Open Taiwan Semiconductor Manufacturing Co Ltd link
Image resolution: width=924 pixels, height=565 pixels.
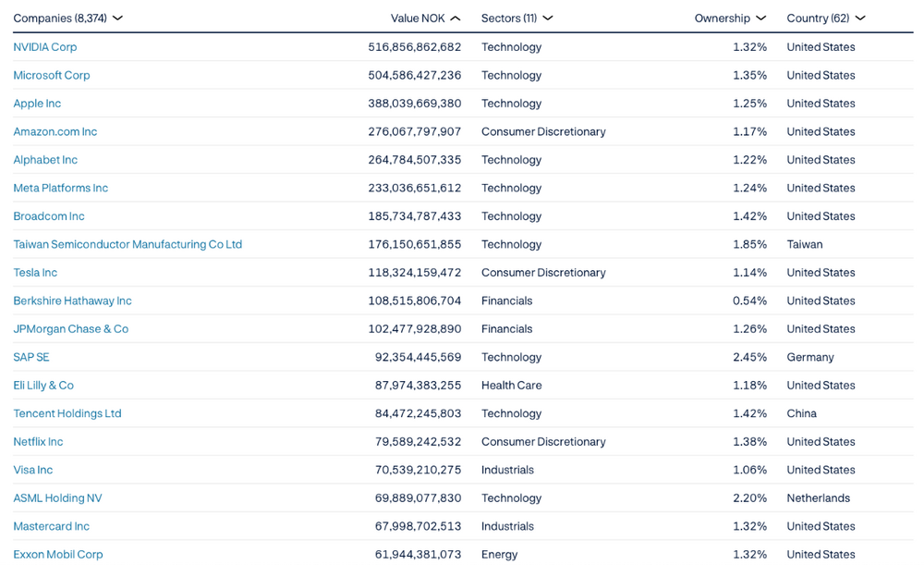tap(128, 244)
